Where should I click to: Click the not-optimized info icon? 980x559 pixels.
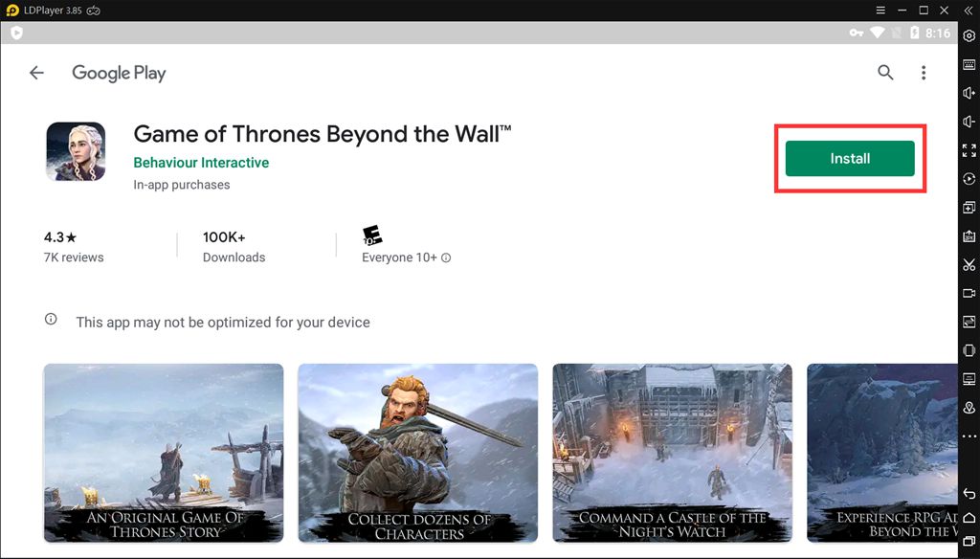[51, 320]
